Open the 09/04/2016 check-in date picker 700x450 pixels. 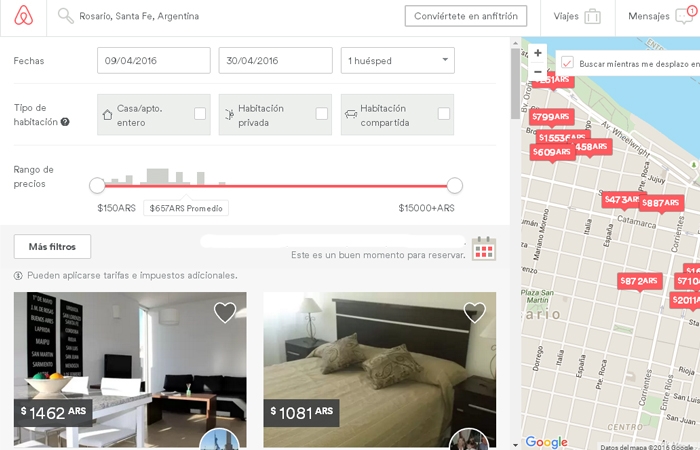tap(154, 61)
